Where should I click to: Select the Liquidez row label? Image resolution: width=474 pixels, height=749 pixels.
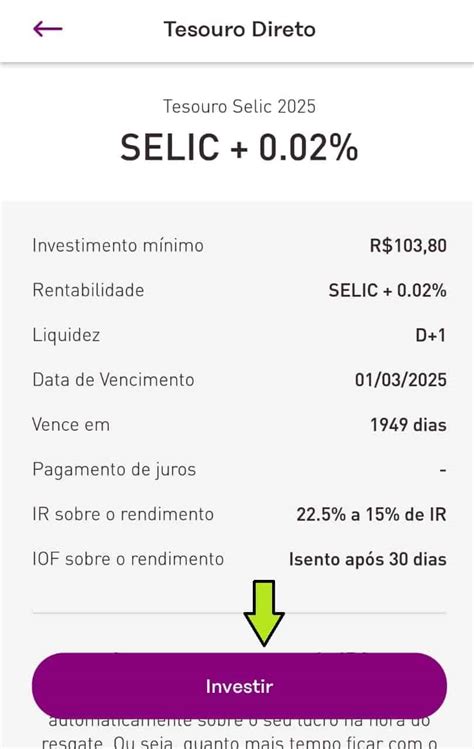pos(66,335)
